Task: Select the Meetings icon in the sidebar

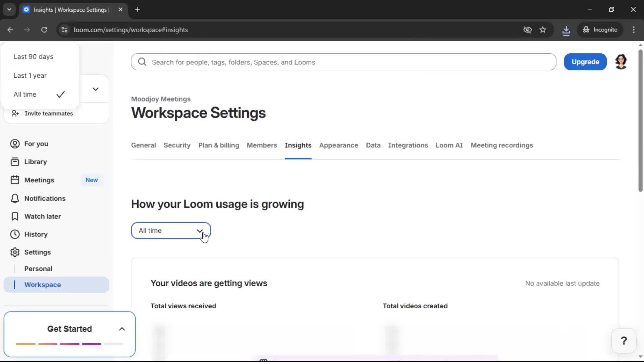Action: pyautogui.click(x=14, y=180)
